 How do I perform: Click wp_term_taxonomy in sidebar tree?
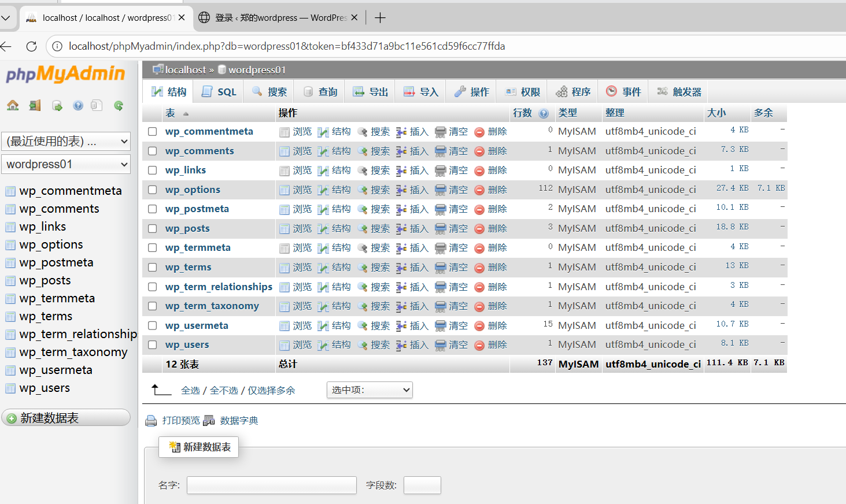[73, 353]
